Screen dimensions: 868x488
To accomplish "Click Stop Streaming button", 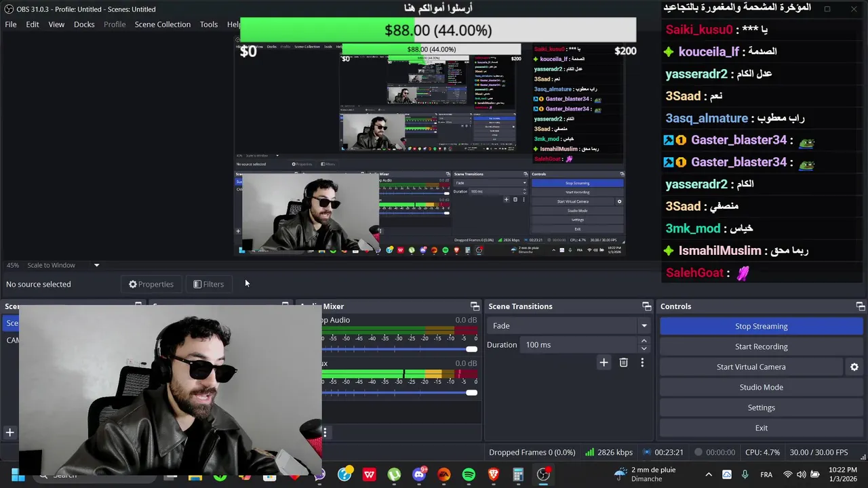I will pos(761,326).
